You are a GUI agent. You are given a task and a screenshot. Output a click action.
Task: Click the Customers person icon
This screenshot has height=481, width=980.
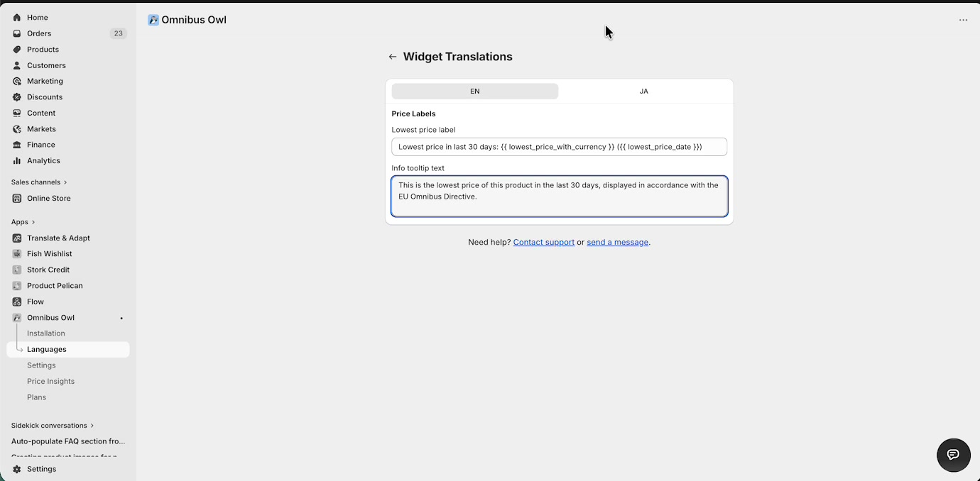[x=17, y=65]
